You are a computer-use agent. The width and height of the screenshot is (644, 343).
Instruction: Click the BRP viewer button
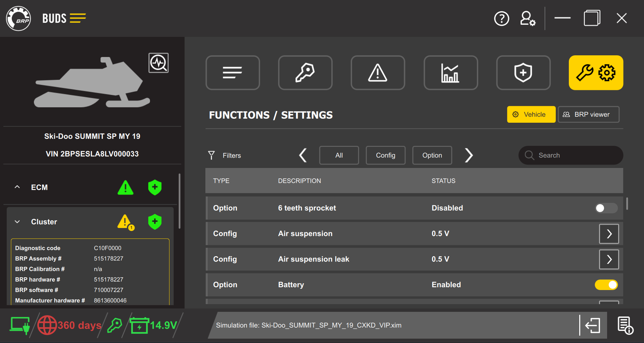coord(588,114)
